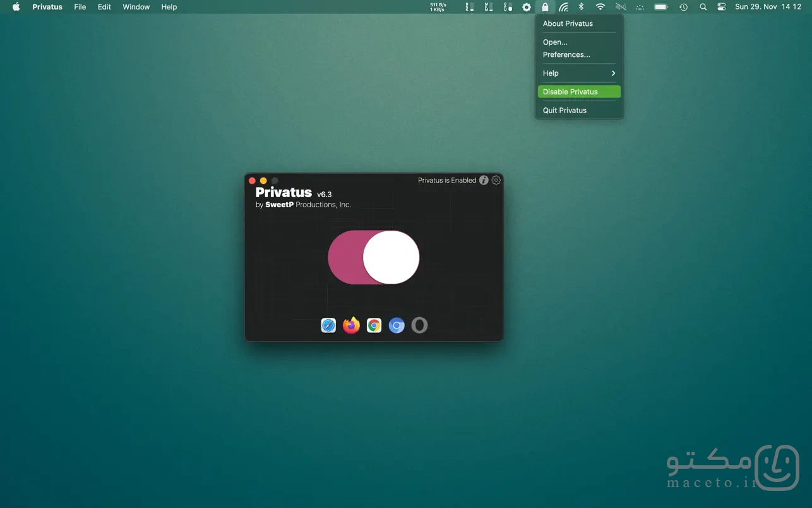Viewport: 812px width, 508px height.
Task: Open the Window menu
Action: 136,7
